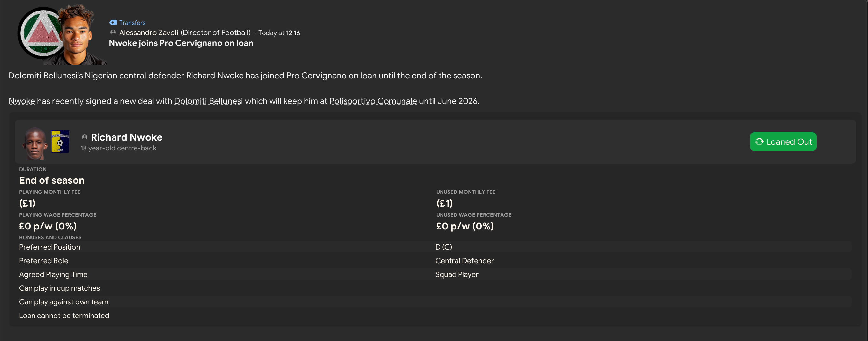868x341 pixels.
Task: Click the large Dolomiti Bellunesi club badge
Action: (x=39, y=34)
